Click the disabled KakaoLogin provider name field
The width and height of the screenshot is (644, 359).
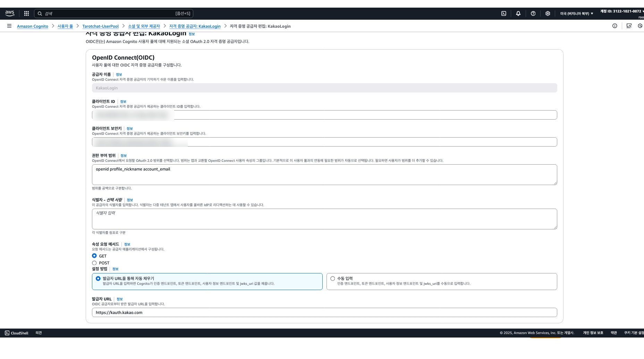324,88
